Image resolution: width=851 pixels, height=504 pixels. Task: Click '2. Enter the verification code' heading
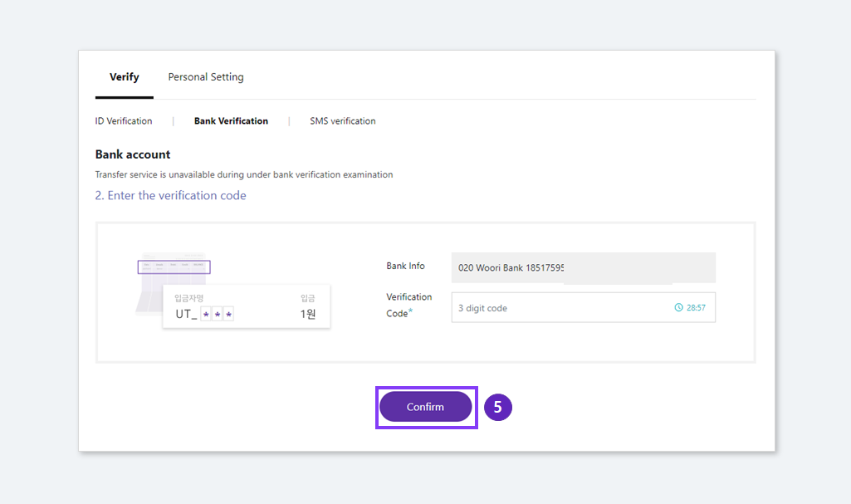[x=170, y=195]
